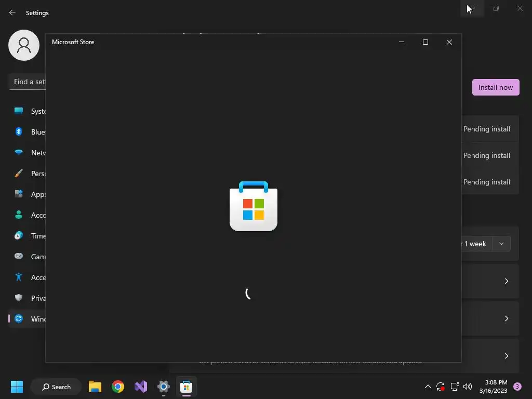Open Time & language in Settings sidebar
This screenshot has width=532, height=399.
[27, 236]
